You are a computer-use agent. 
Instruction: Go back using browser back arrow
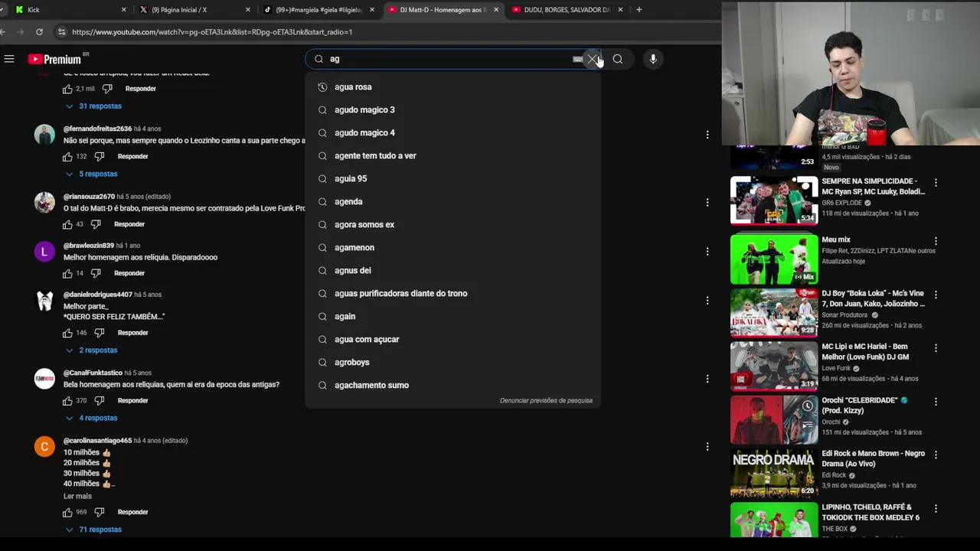tap(3, 32)
